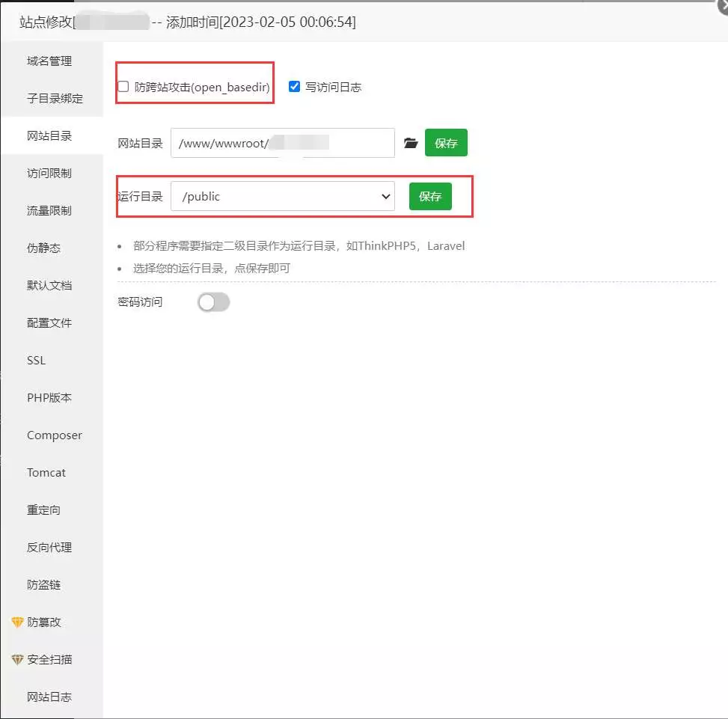Open the 网站日志 tab
The height and width of the screenshot is (719, 728).
point(49,697)
